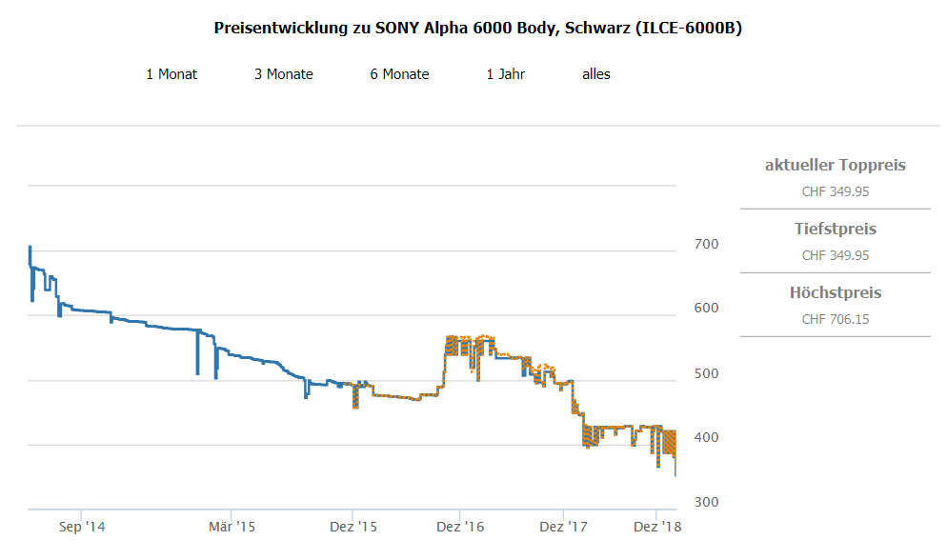The height and width of the screenshot is (560, 947).
Task: Click the Dez '15 x-axis label
Action: 353,526
